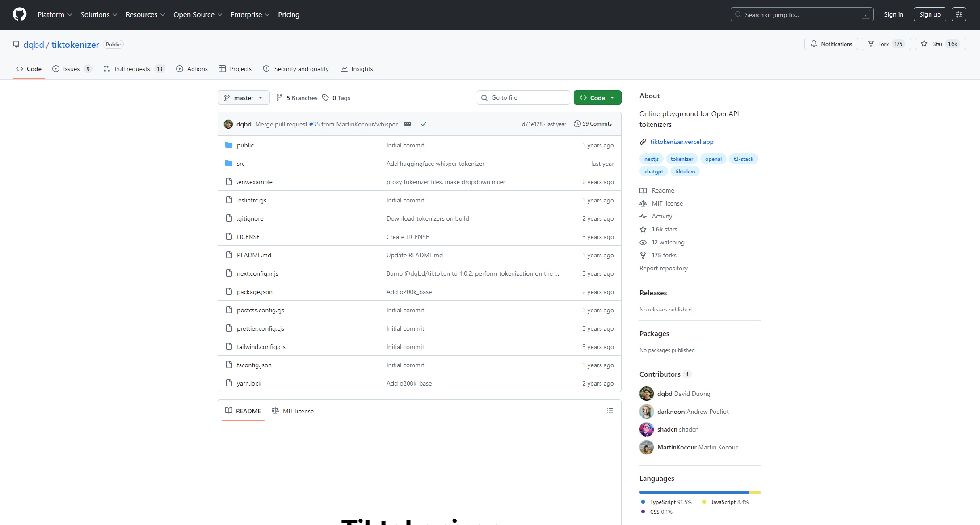980x525 pixels.
Task: Click the scale icon beside MIT license
Action: 643,203
